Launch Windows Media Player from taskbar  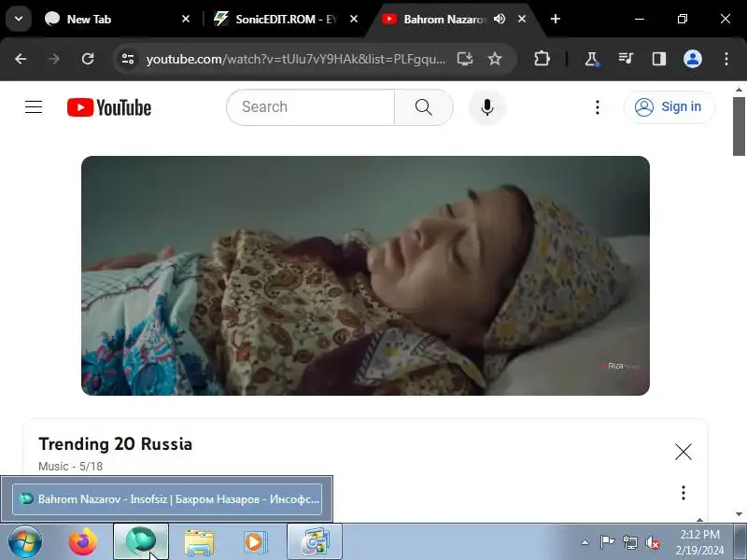click(x=256, y=542)
